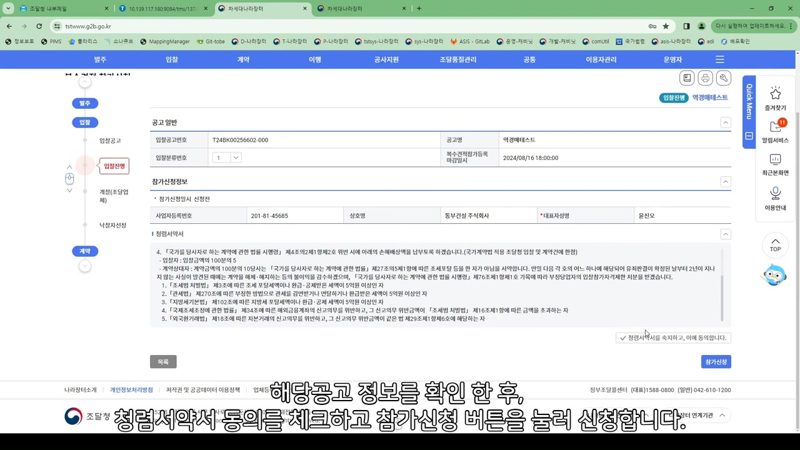This screenshot has width=800, height=450.
Task: Open the 운영자 top menu
Action: click(x=672, y=60)
